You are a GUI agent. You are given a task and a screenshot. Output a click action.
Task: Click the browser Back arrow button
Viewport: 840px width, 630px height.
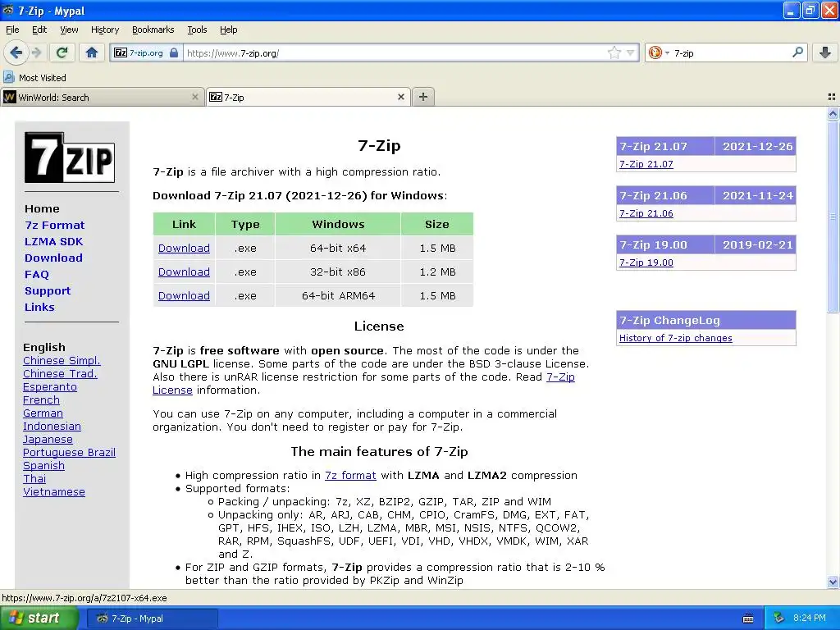tap(16, 52)
